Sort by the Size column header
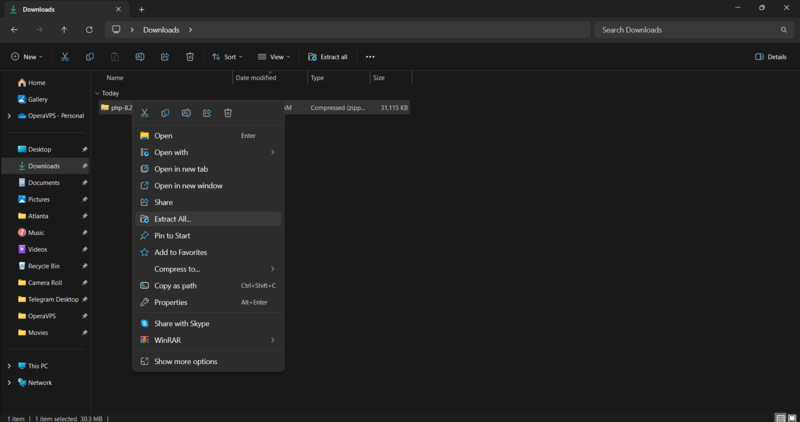Screen dimensions: 800x422 pos(379,78)
